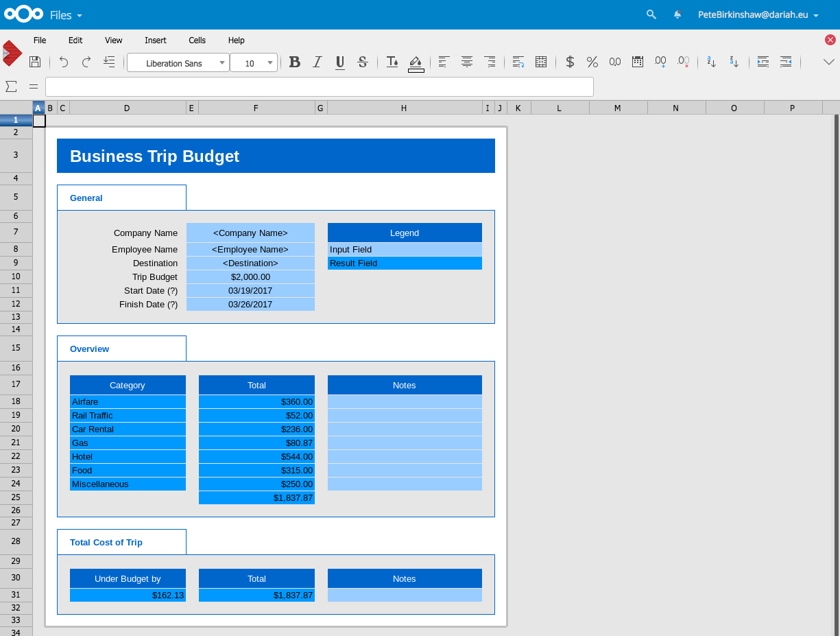Open the Help menu
The height and width of the screenshot is (636, 840).
[237, 40]
